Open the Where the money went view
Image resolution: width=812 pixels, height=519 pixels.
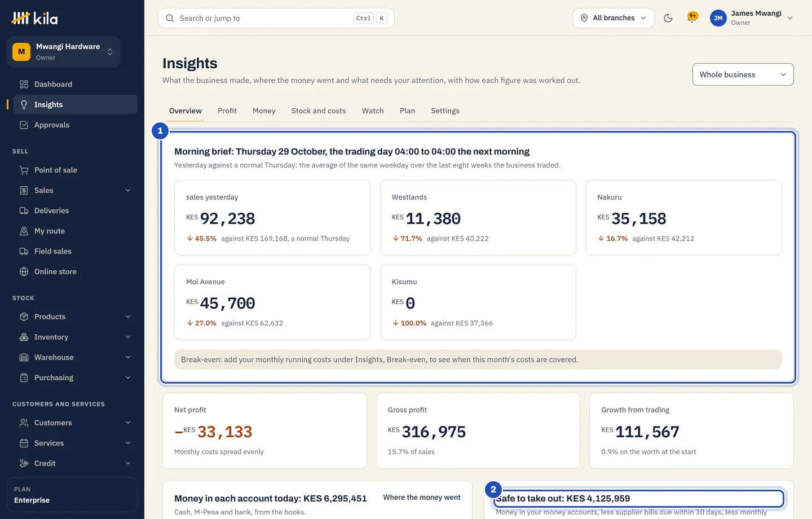coord(422,498)
